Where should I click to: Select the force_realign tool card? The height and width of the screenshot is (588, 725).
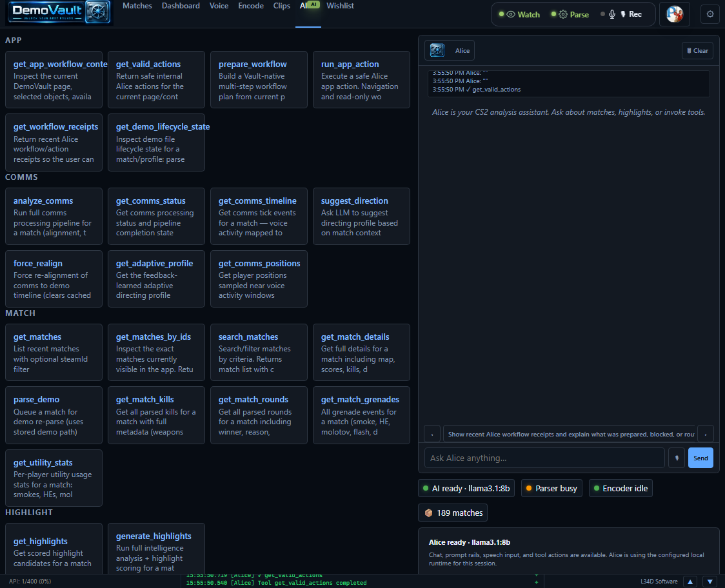pyautogui.click(x=54, y=279)
